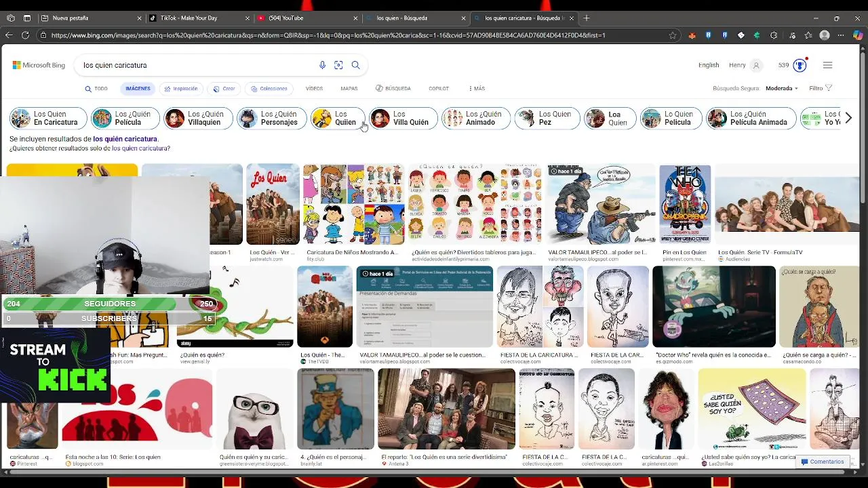
Task: Select Los ¿Quién Villaquien chip
Action: tap(197, 119)
